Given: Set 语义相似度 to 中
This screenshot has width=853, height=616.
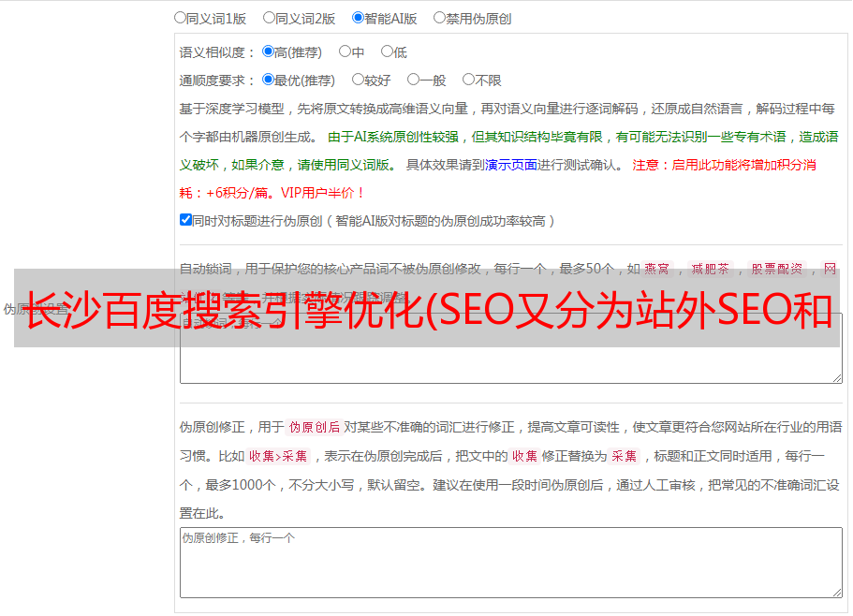Looking at the screenshot, I should 345,51.
